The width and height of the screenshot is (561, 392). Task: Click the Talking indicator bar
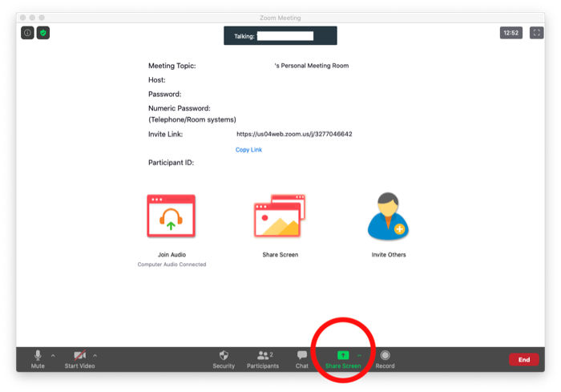280,36
